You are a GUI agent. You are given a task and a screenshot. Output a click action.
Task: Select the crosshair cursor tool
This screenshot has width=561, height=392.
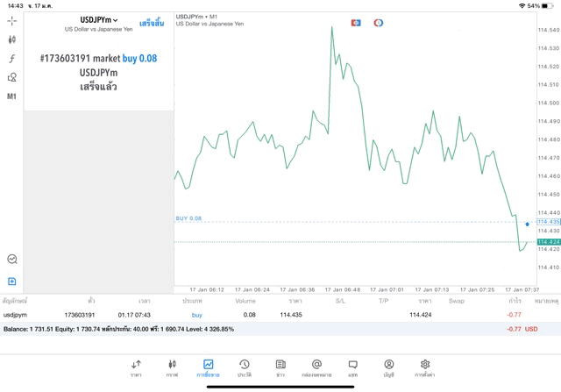click(11, 21)
